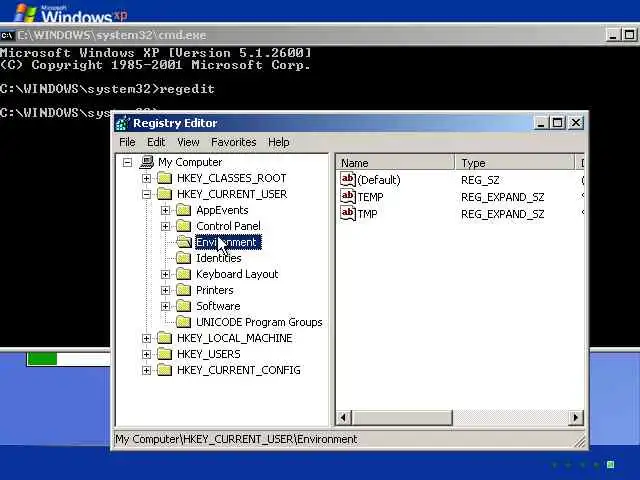
Task: Open the Edit menu
Action: 156,142
